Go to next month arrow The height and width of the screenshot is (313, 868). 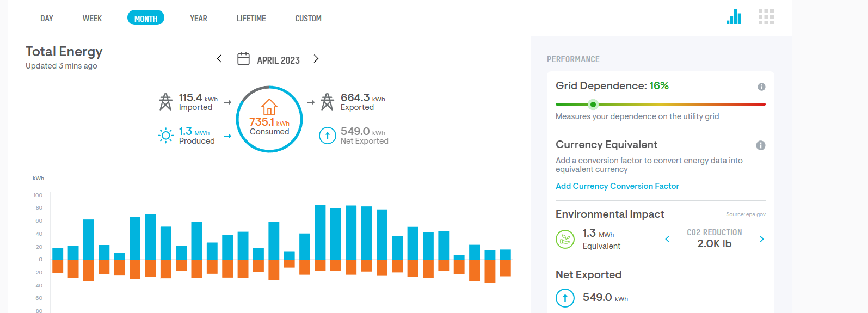(316, 59)
